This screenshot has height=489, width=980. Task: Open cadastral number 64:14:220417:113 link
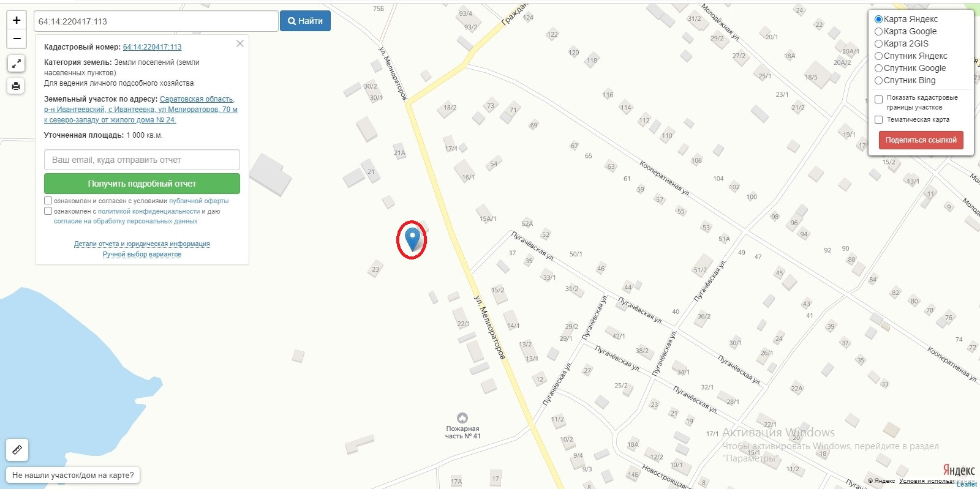click(153, 47)
